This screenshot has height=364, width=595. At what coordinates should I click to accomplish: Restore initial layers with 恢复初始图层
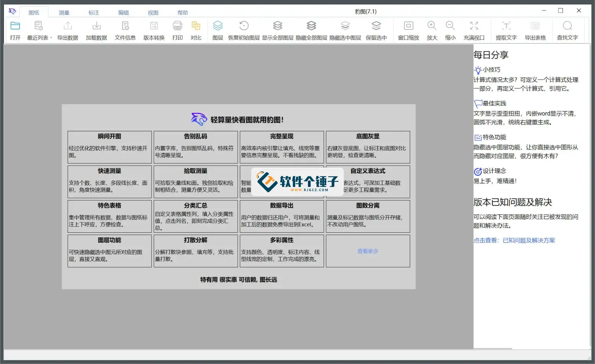coord(244,30)
